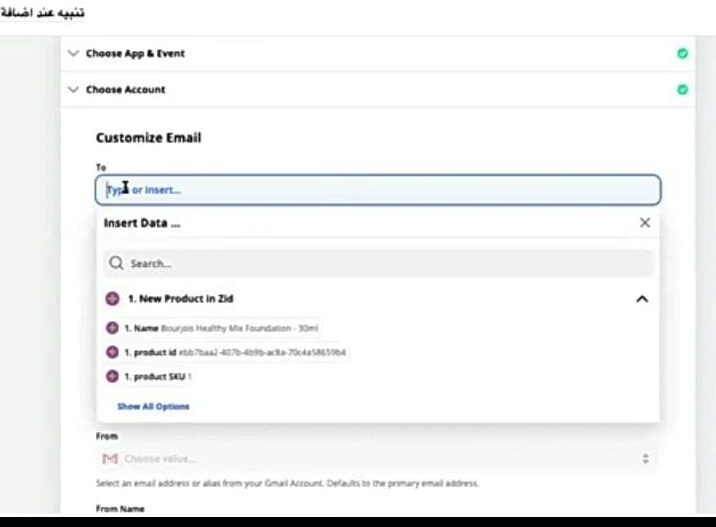Click the From dropdown up-down arrows
The height and width of the screenshot is (527, 716).
coord(645,458)
